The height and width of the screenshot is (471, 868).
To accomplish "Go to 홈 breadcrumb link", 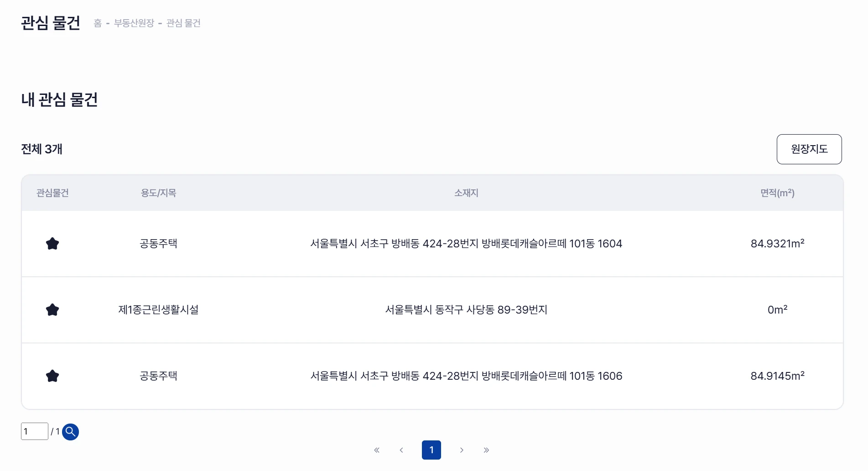I will [98, 23].
